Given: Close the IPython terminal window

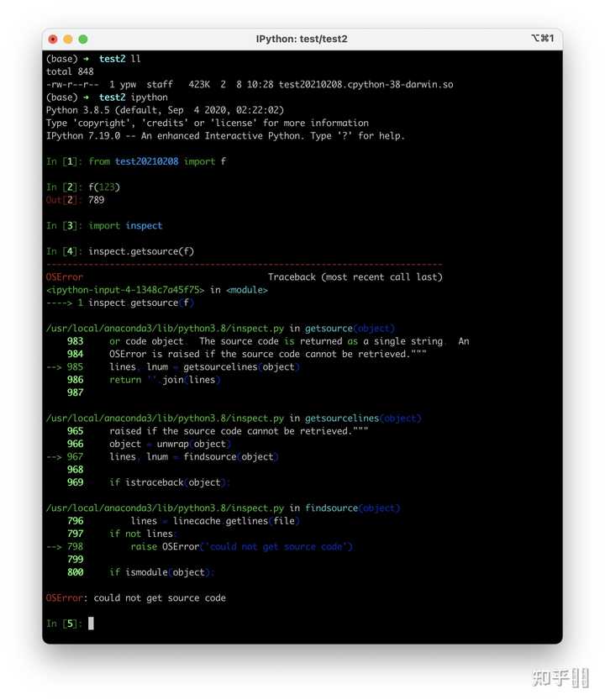Looking at the screenshot, I should coord(53,39).
